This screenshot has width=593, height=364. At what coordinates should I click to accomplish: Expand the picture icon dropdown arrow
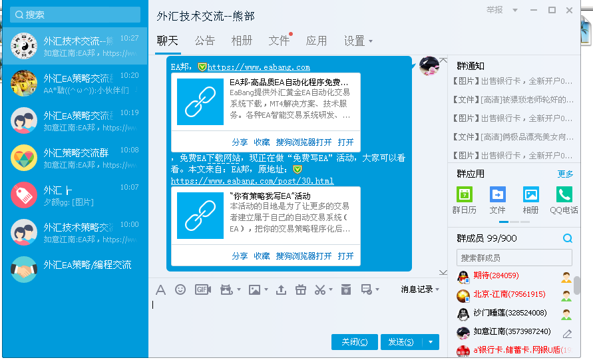pos(266,290)
